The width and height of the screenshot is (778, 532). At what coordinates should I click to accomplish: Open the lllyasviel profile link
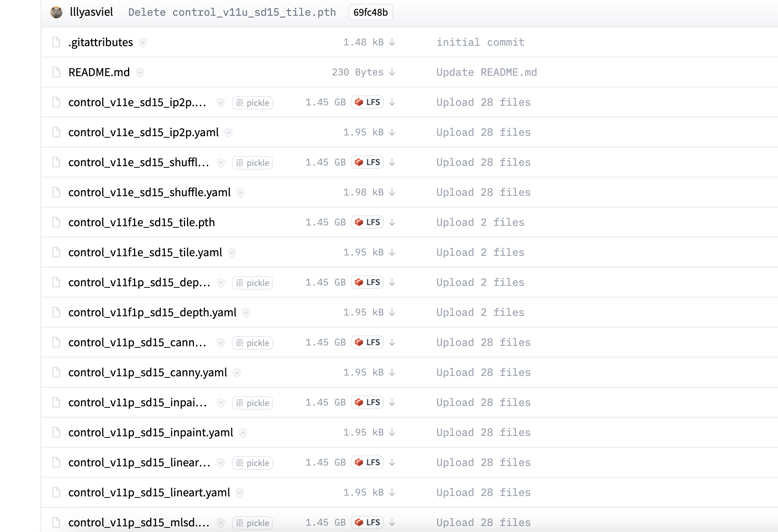click(x=91, y=12)
